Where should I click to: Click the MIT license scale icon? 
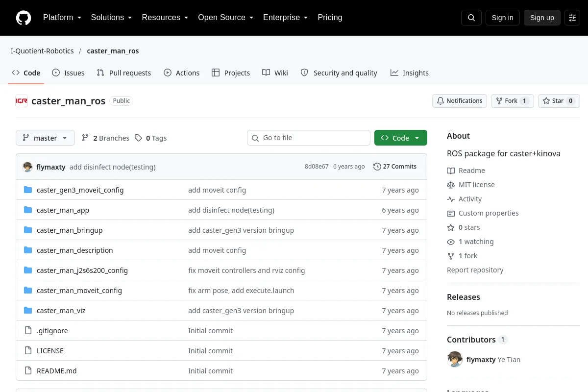click(451, 185)
